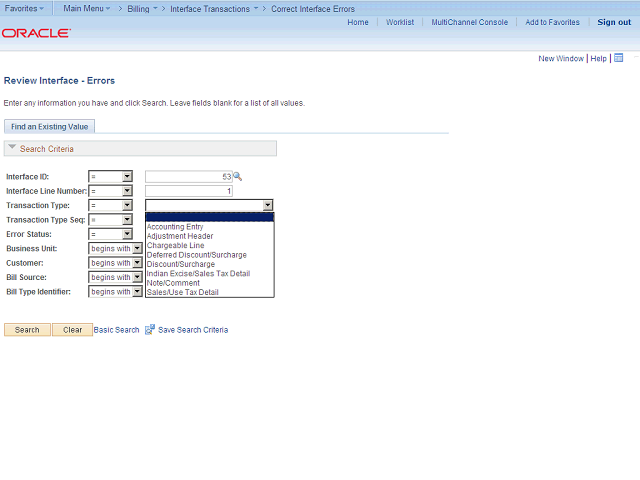Image resolution: width=640 pixels, height=480 pixels.
Task: Open the Worklist link
Action: 400,22
